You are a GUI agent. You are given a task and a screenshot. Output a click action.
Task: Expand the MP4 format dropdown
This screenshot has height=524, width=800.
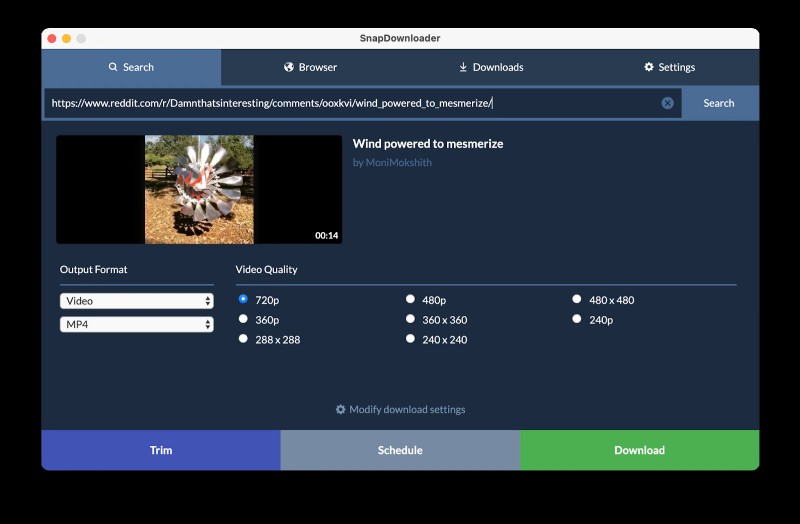[136, 325]
